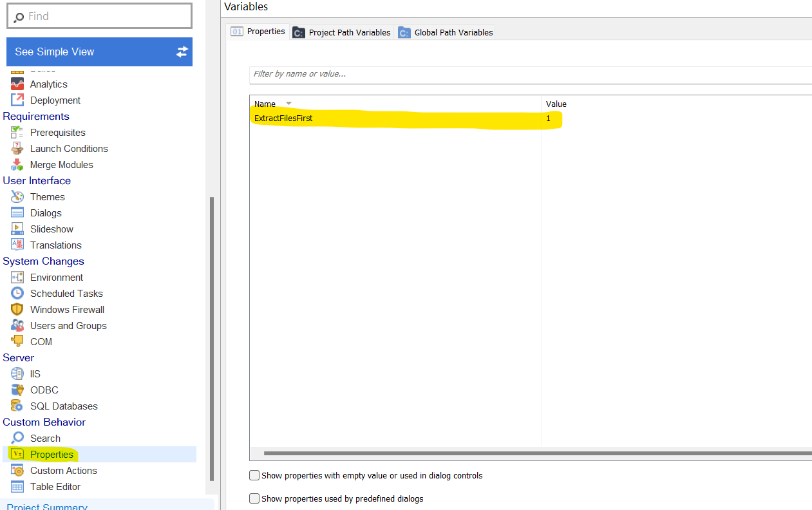
Task: Click the Themes palette icon
Action: (17, 197)
